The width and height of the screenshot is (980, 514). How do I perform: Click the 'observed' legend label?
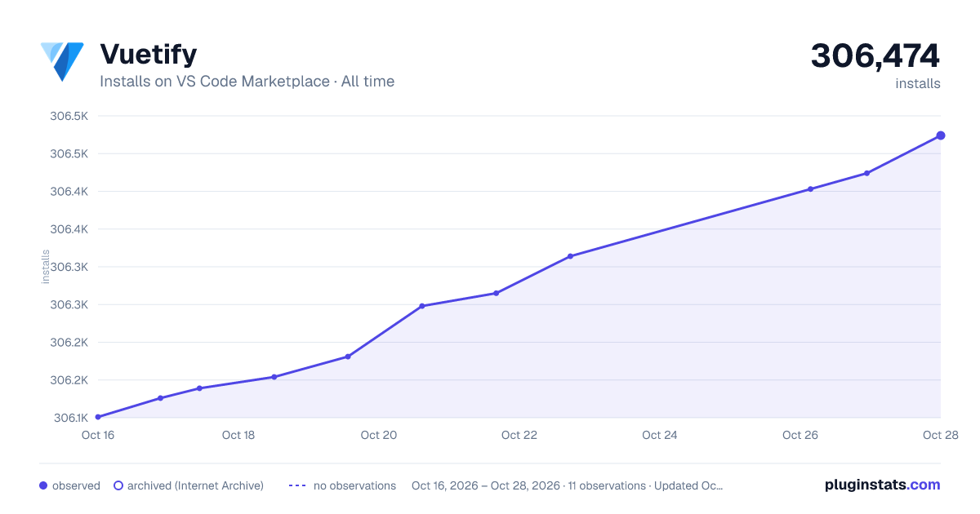coord(76,485)
